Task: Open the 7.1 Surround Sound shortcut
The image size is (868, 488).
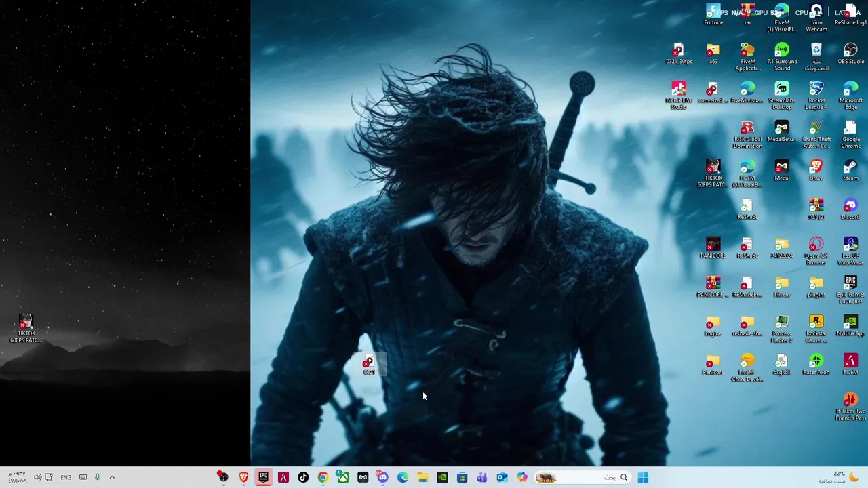Action: pos(782,58)
